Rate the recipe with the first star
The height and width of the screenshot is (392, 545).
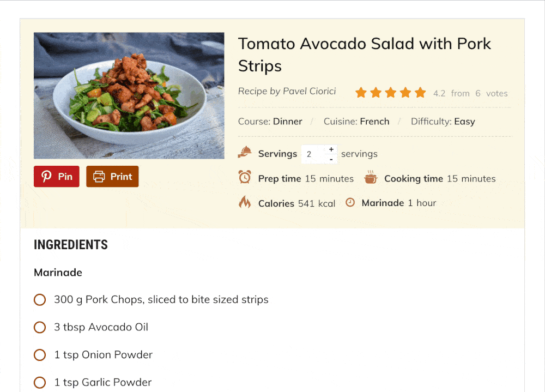[361, 93]
